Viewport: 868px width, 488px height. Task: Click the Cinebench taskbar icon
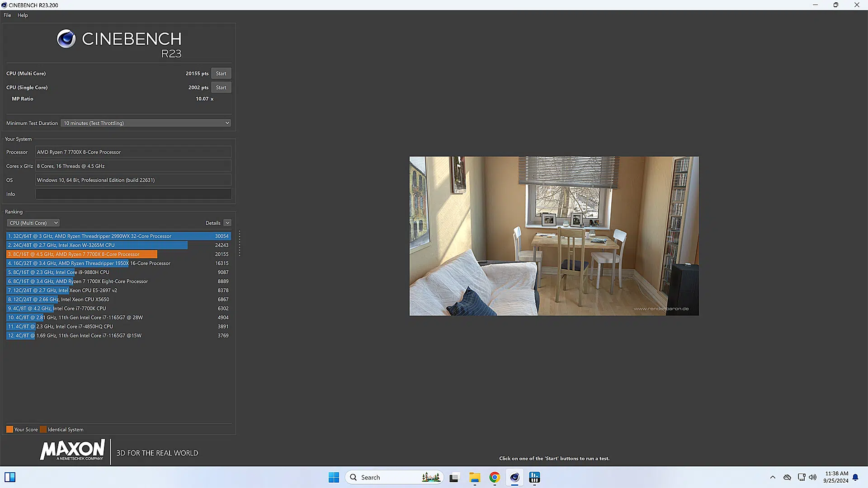[x=514, y=477]
